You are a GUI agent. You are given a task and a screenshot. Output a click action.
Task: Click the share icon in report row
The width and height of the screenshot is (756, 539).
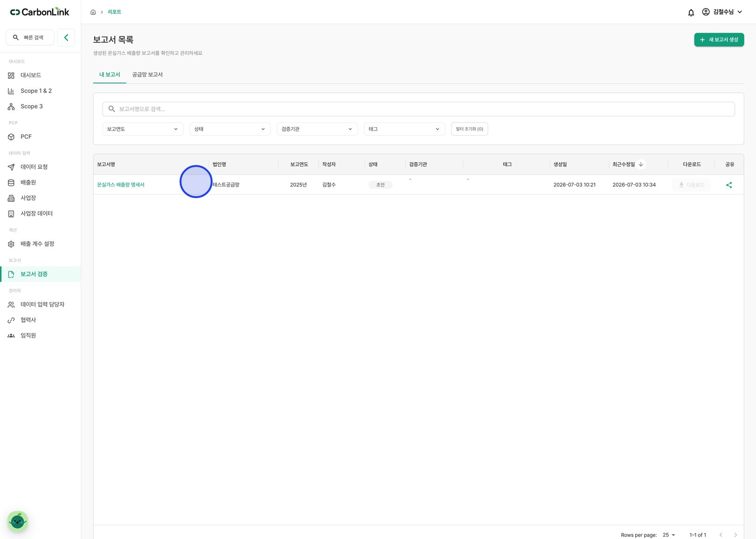(x=729, y=185)
